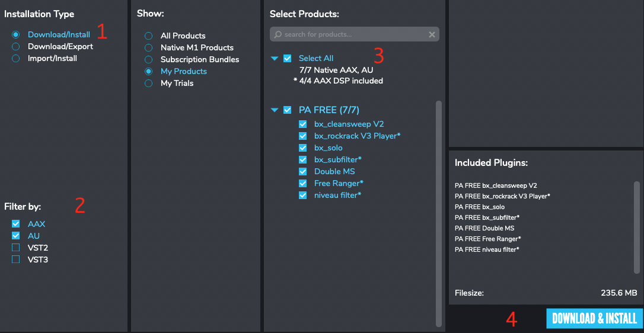644x333 pixels.
Task: Uncheck bx_cleansweep V2 product
Action: [x=303, y=124]
